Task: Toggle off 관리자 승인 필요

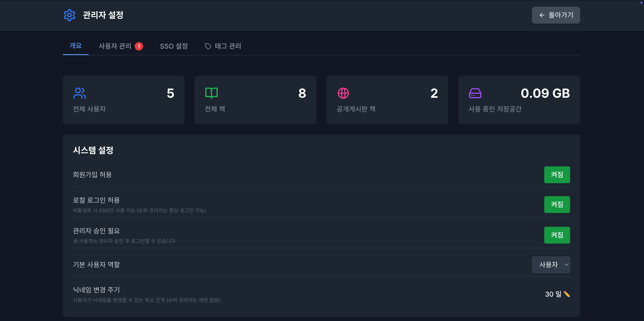Action: click(557, 235)
